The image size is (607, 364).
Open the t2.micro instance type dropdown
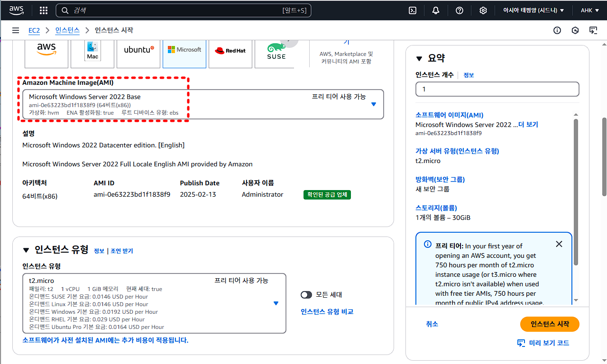(x=154, y=303)
